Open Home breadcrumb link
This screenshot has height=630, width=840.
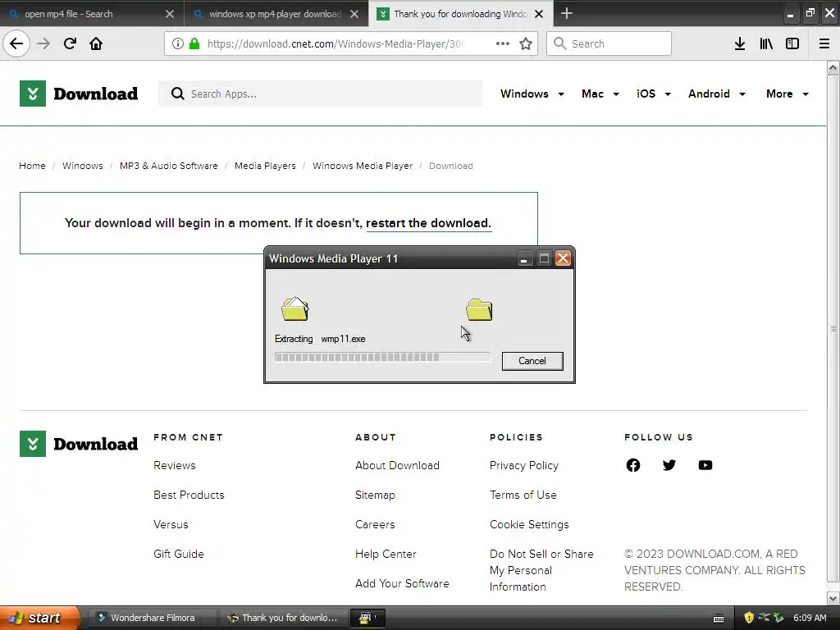point(32,166)
